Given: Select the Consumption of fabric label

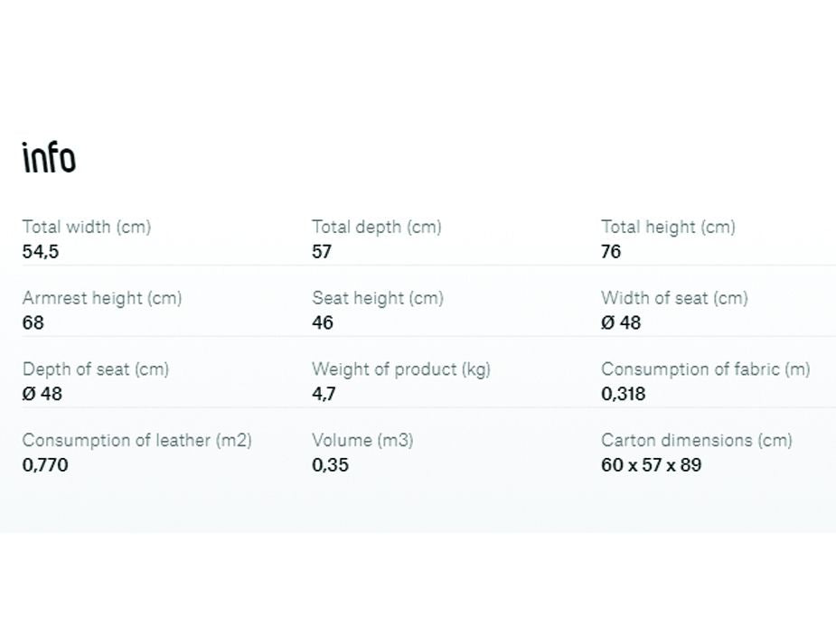Looking at the screenshot, I should [706, 369].
